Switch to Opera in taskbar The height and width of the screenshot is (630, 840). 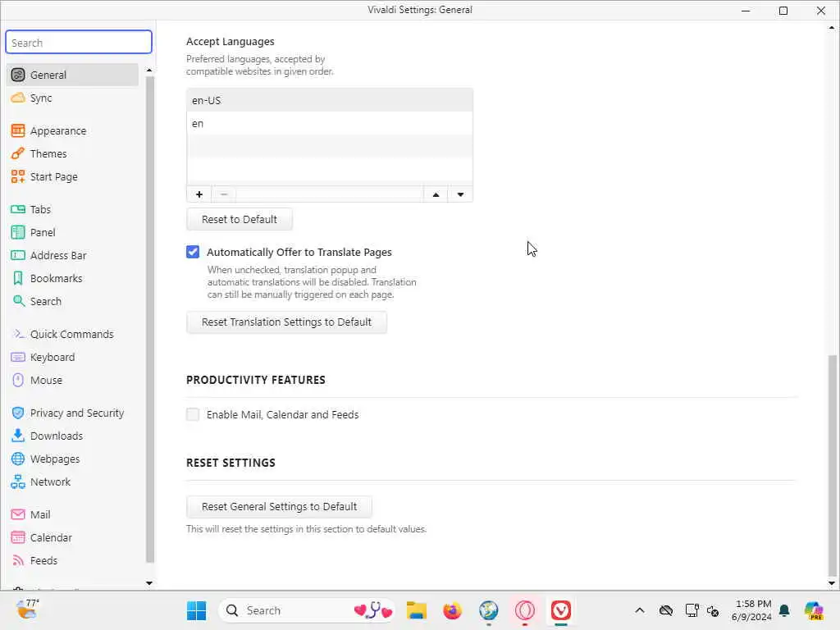(525, 610)
